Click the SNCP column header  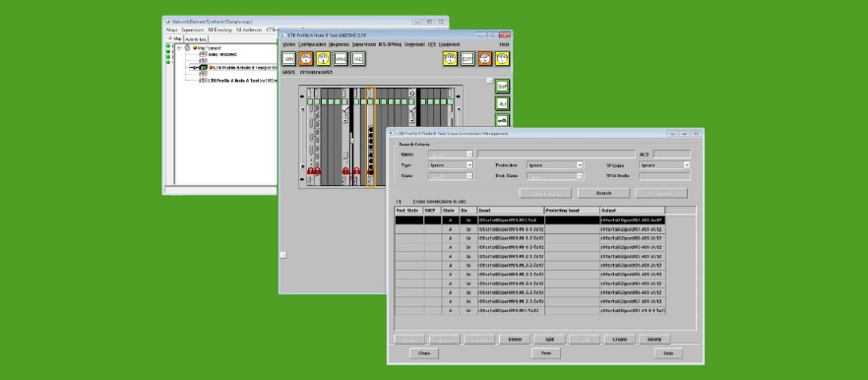(432, 211)
